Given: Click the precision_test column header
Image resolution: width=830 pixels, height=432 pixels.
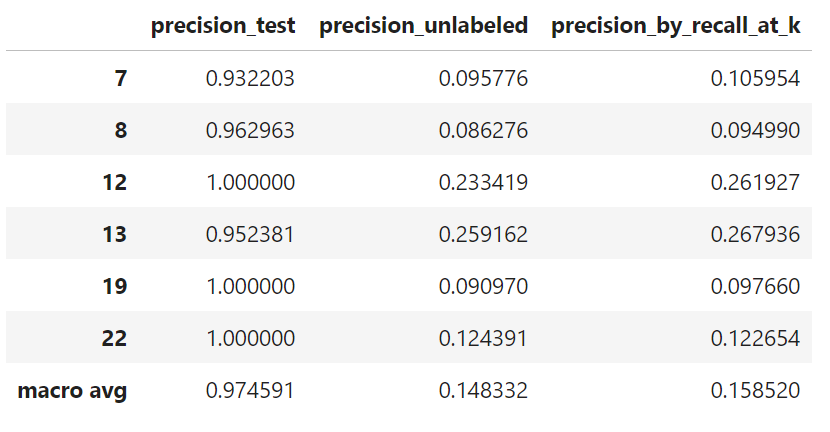Looking at the screenshot, I should pos(223,26).
